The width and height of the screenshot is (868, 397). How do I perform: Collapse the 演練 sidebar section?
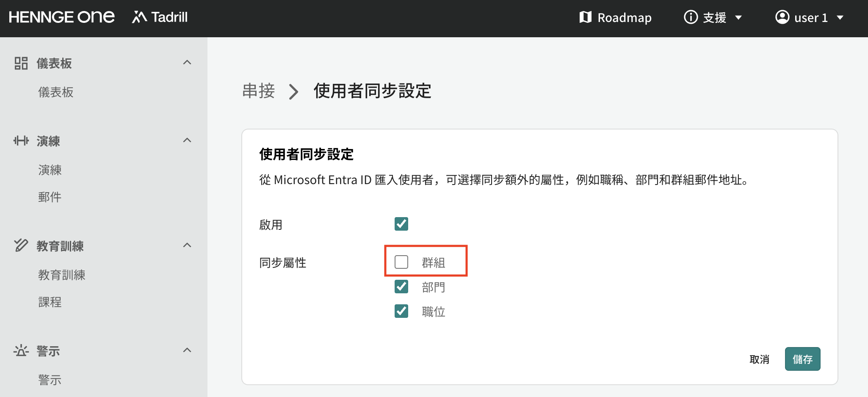[187, 140]
